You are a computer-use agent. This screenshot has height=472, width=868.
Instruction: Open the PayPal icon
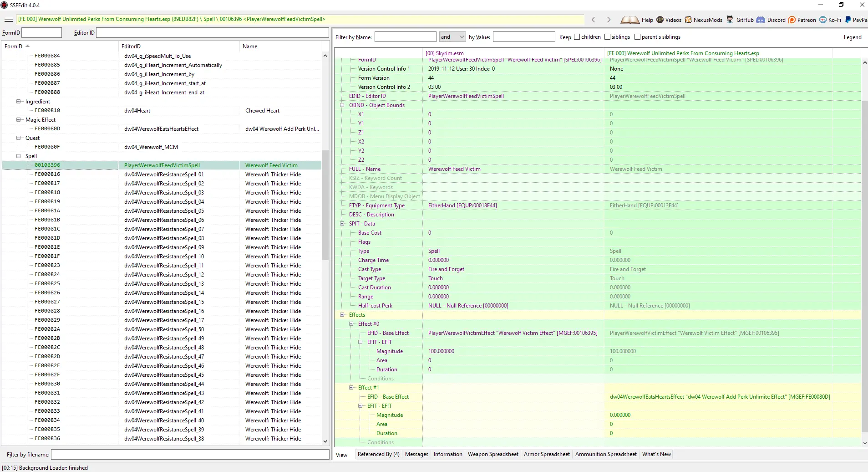(x=848, y=20)
